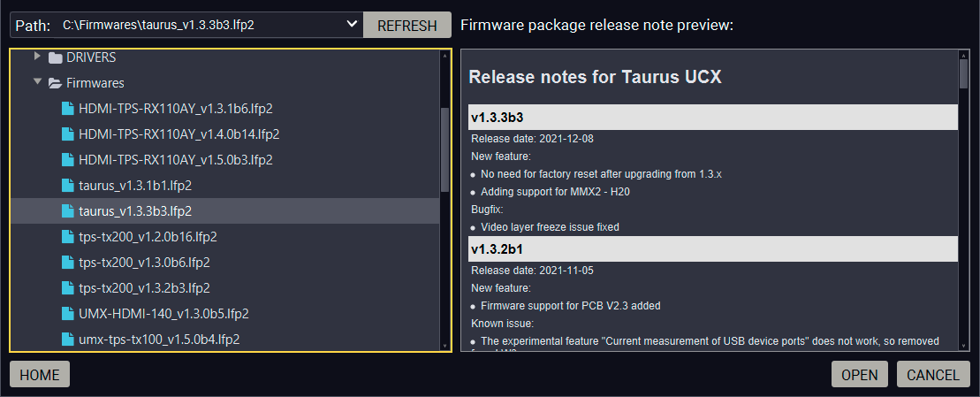Click release notes scroll down arrow
The image size is (980, 397).
963,346
